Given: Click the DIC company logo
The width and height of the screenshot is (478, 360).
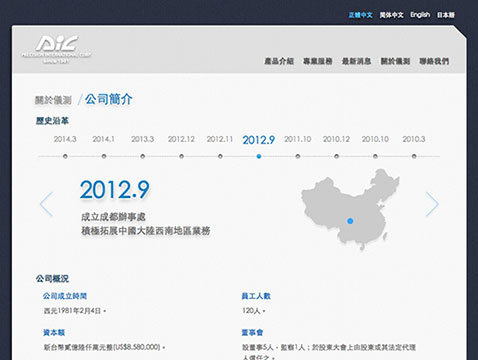Looking at the screenshot, I should 56,49.
